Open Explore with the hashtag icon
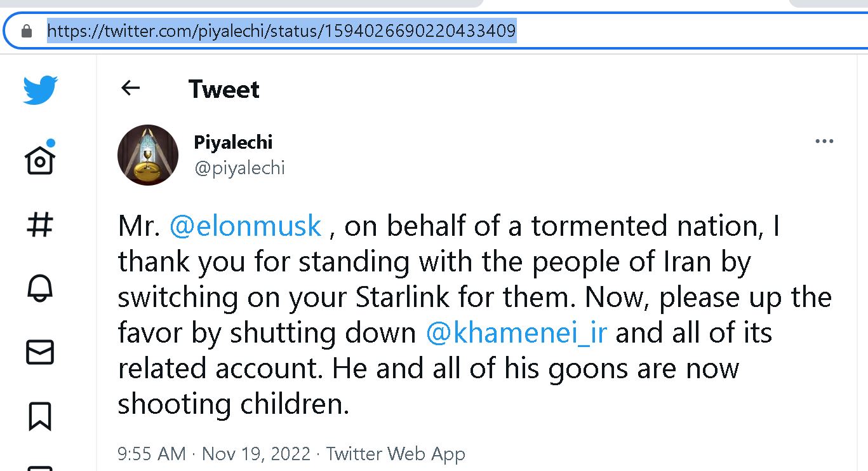The height and width of the screenshot is (471, 868). pyautogui.click(x=40, y=225)
